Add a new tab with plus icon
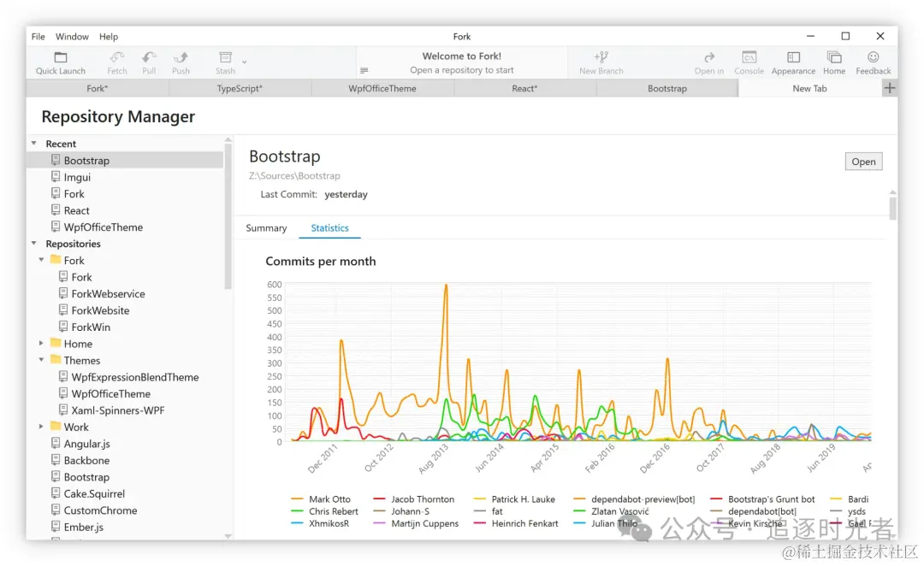 890,88
